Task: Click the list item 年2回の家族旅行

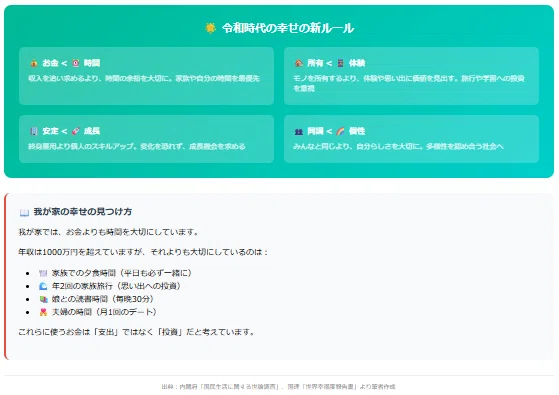Action: point(116,286)
